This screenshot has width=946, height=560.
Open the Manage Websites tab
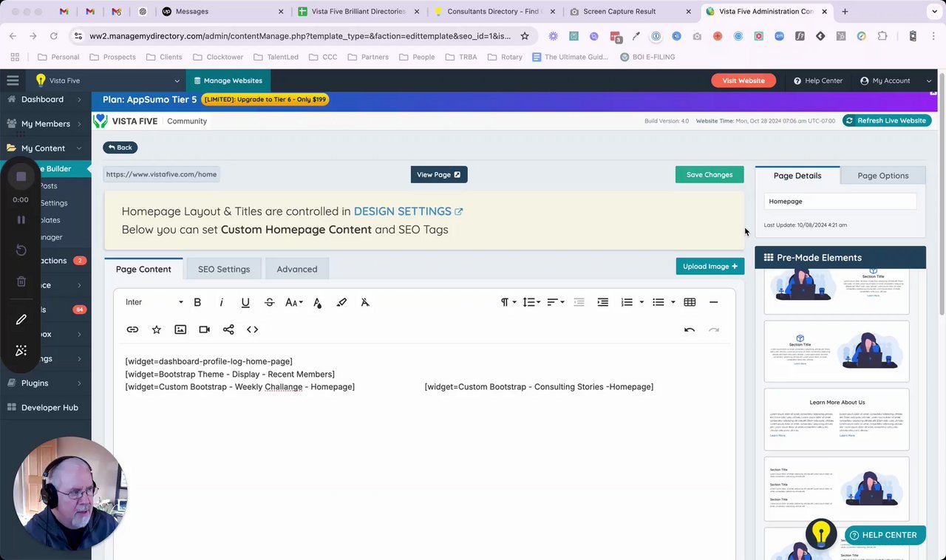228,81
